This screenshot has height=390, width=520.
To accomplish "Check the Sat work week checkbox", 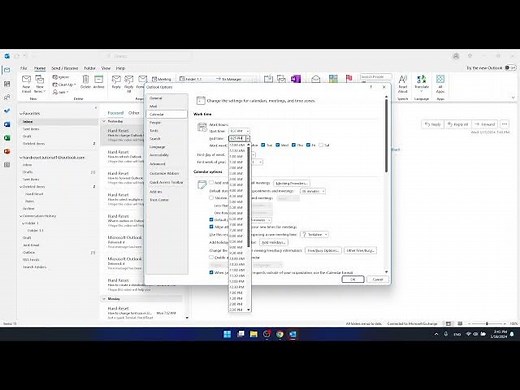I will pos(321,145).
